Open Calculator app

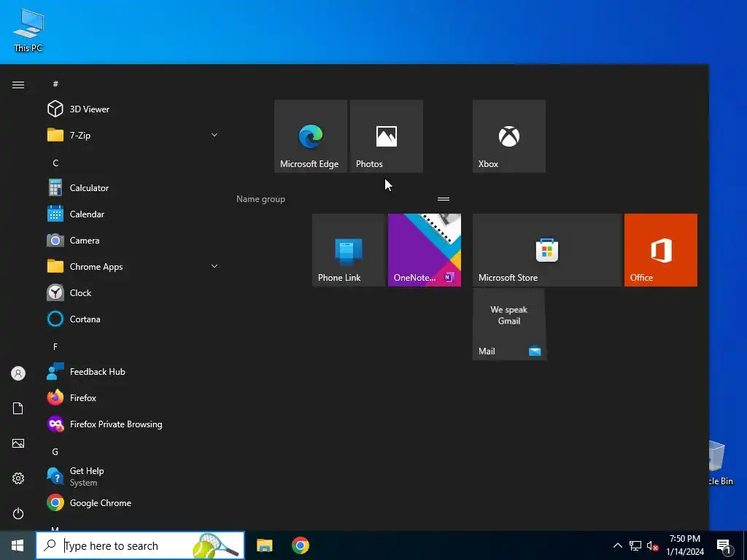133,187
